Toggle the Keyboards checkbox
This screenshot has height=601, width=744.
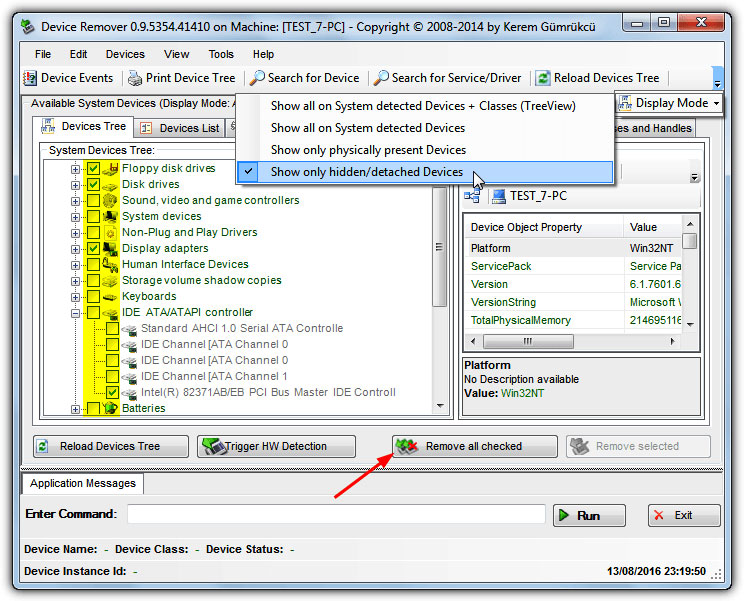coord(93,297)
